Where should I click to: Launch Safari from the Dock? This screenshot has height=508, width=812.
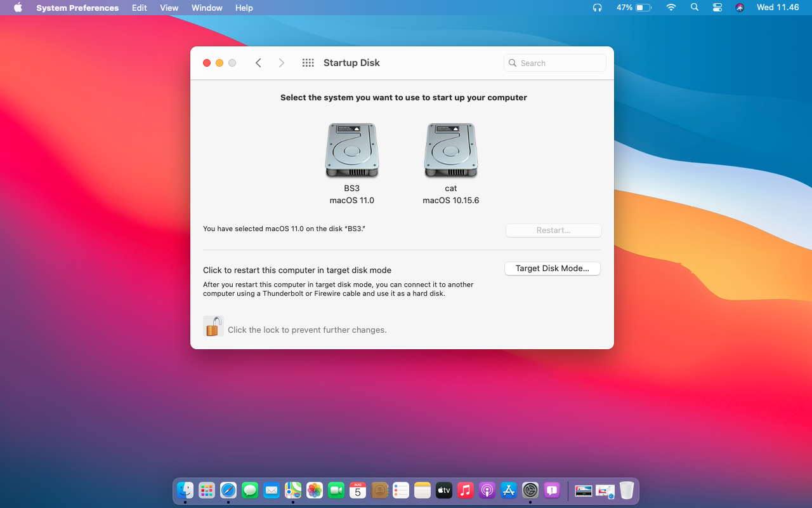click(228, 490)
